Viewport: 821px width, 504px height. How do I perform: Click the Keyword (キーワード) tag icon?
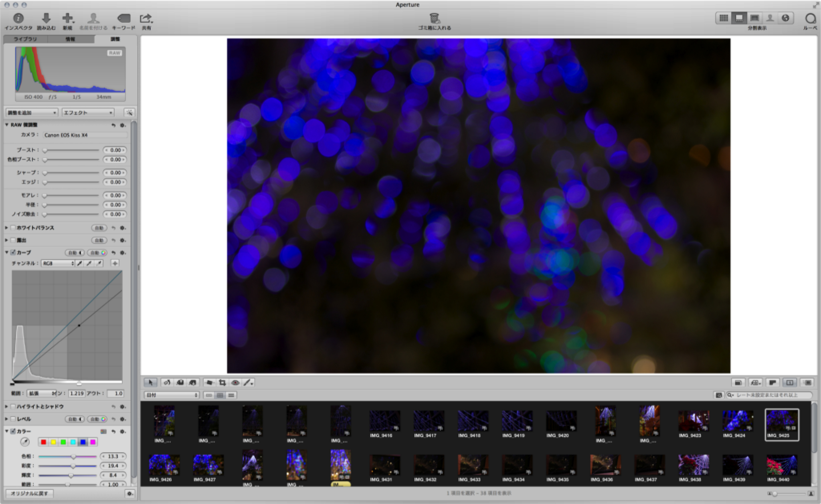[x=123, y=18]
